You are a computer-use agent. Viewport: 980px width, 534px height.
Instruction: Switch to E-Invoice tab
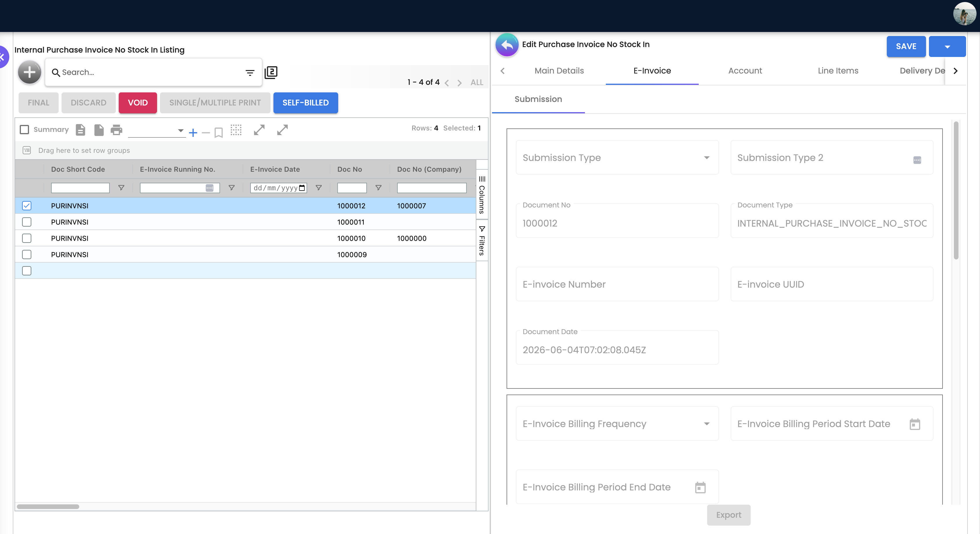652,71
